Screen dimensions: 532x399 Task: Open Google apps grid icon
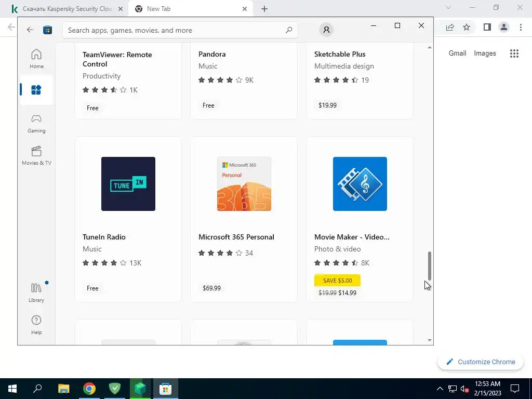point(514,54)
